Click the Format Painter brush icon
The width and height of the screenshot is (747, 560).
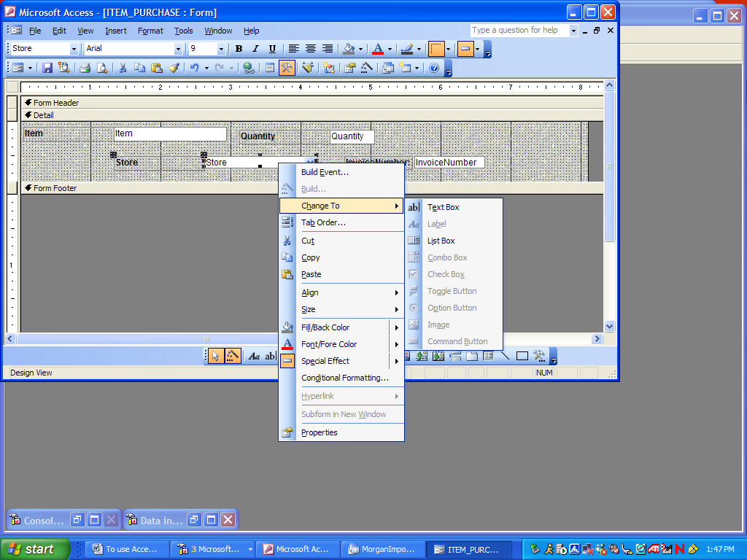point(174,68)
